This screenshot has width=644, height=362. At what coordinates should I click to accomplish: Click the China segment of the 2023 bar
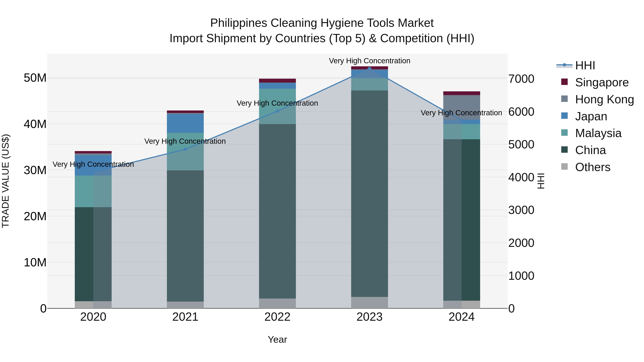coord(370,194)
